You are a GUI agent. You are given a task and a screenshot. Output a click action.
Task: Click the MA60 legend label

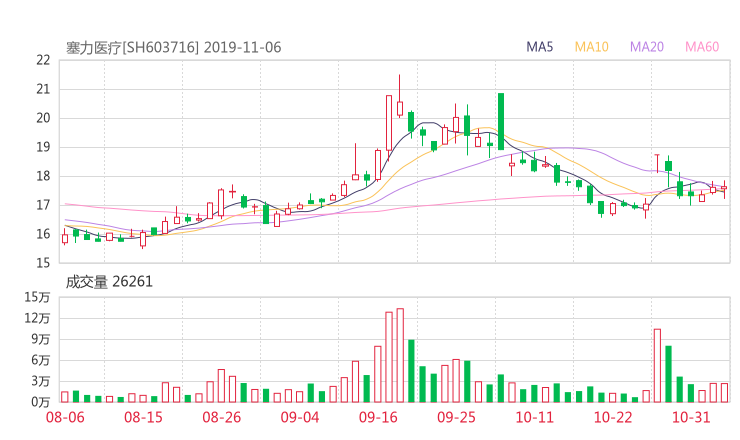[x=702, y=47]
